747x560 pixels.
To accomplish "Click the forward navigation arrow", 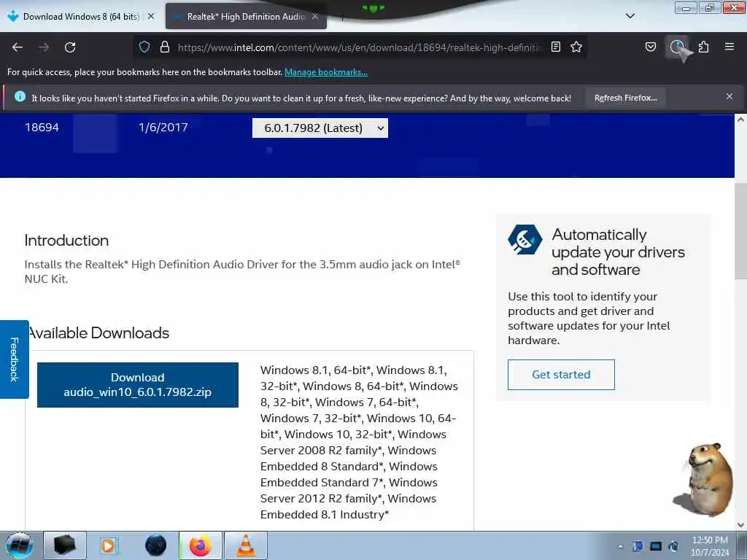I will [x=44, y=47].
